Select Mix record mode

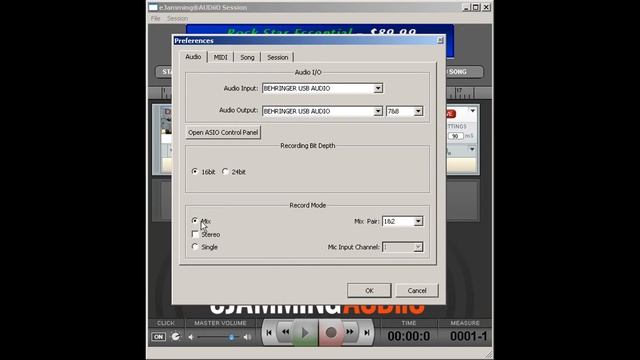click(x=195, y=220)
